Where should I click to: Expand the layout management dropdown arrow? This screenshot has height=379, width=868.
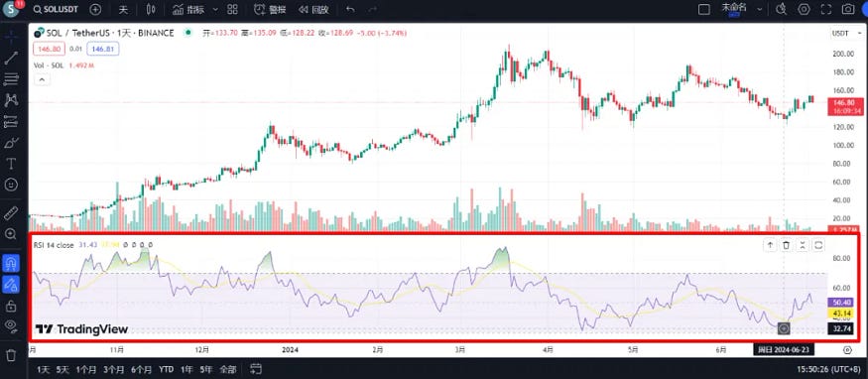coord(759,9)
